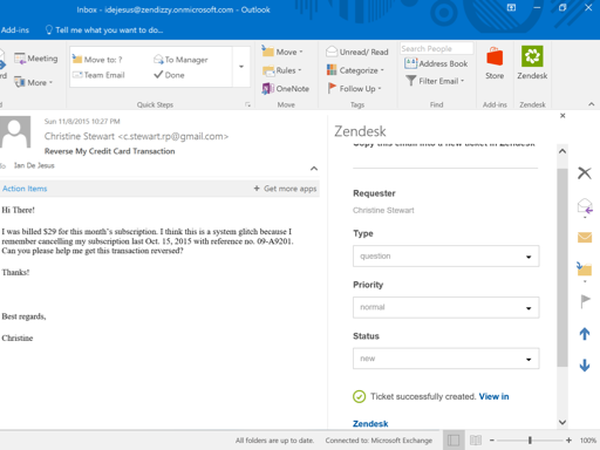Screen dimensions: 600x450
Task: Run the Team Email quick step
Action: point(99,75)
